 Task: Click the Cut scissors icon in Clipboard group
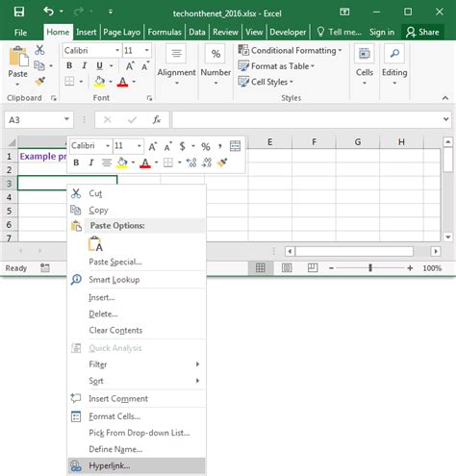pyautogui.click(x=39, y=50)
